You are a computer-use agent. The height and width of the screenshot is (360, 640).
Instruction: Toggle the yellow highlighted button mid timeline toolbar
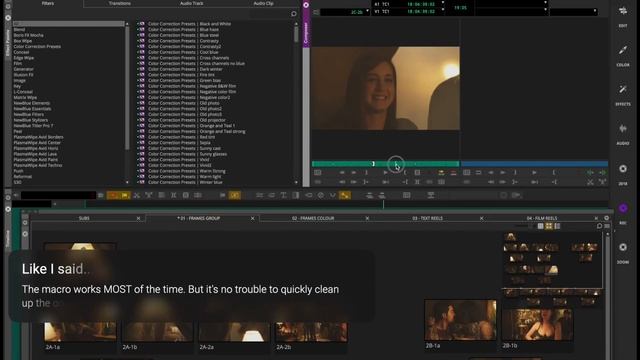(235, 196)
